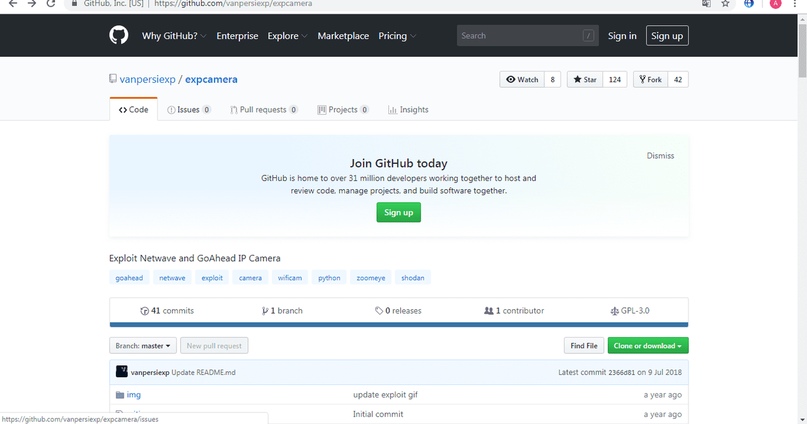Open vanpersiexp avatar in latest commit row
The height and width of the screenshot is (424, 807).
pyautogui.click(x=121, y=372)
